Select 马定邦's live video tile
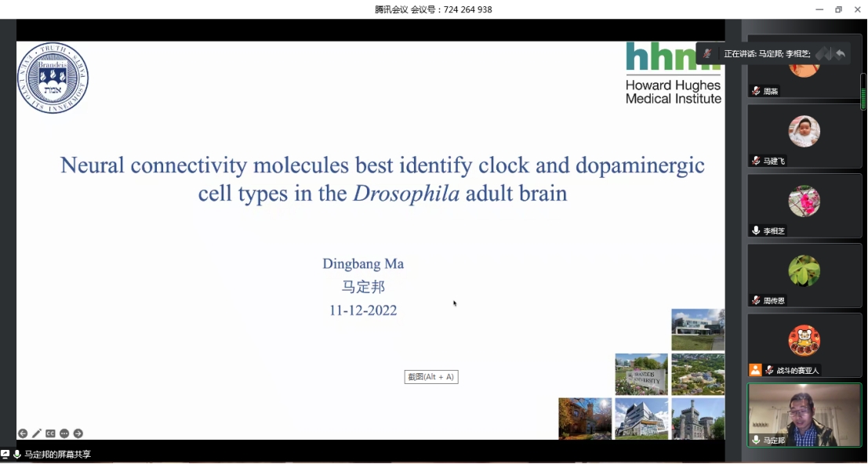 804,415
